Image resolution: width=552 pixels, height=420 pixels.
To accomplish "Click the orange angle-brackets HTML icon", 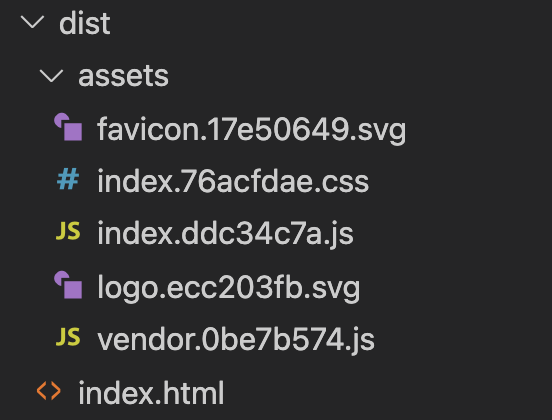I will [x=49, y=391].
